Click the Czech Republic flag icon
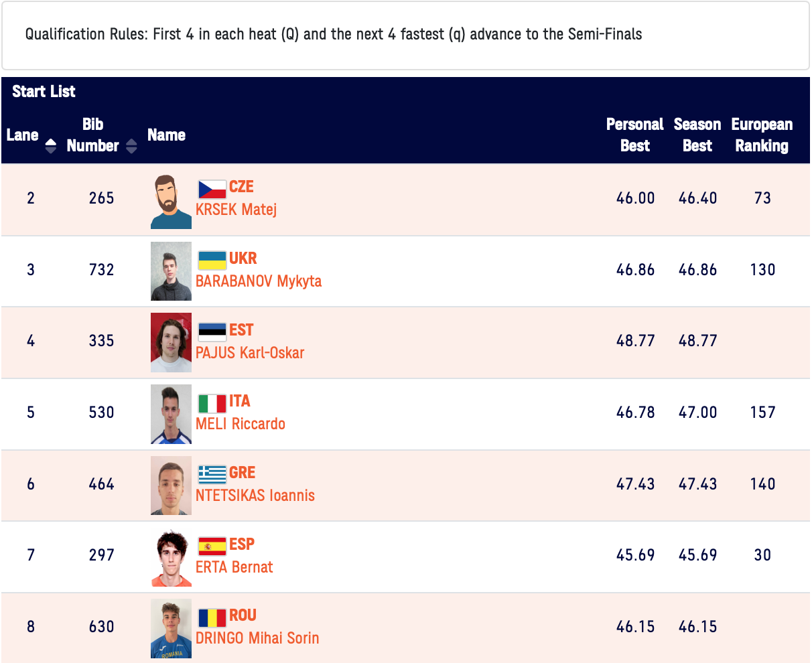 point(212,188)
